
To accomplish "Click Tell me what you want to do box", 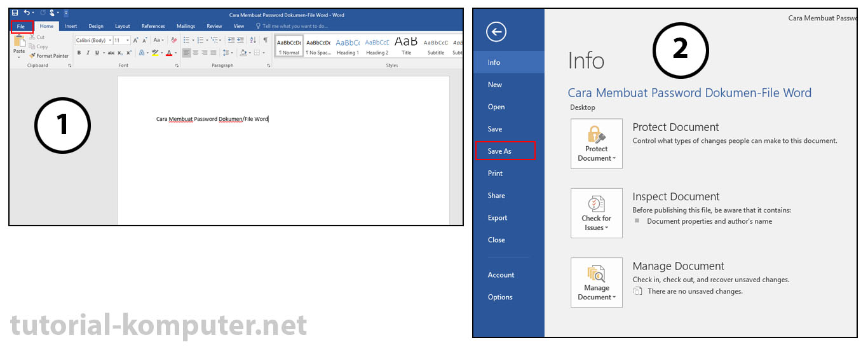I will 292,26.
